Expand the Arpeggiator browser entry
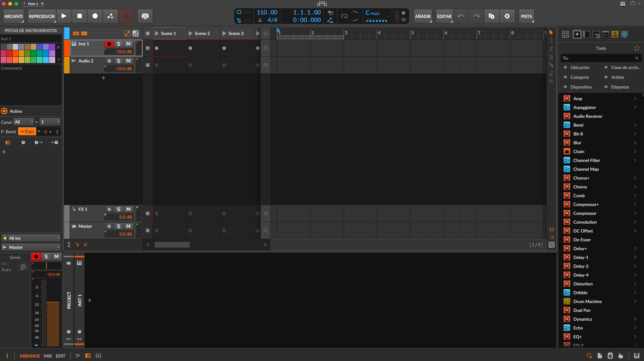 pyautogui.click(x=635, y=107)
